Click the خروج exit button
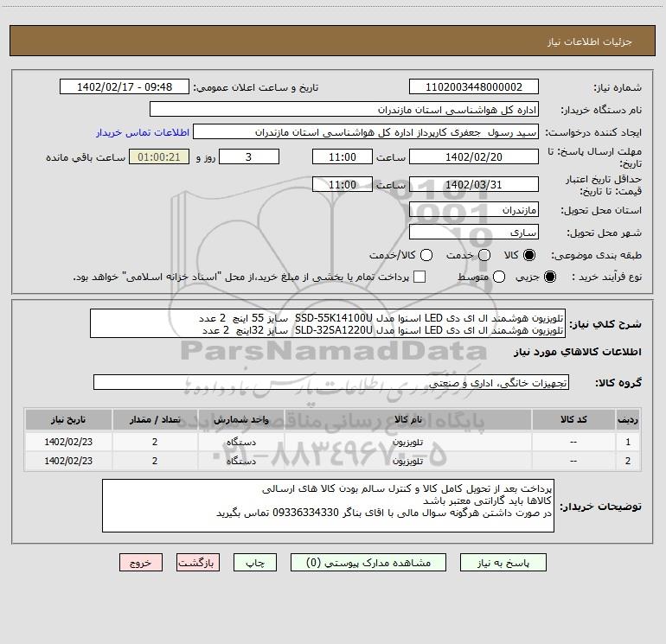666x644 pixels. [141, 563]
